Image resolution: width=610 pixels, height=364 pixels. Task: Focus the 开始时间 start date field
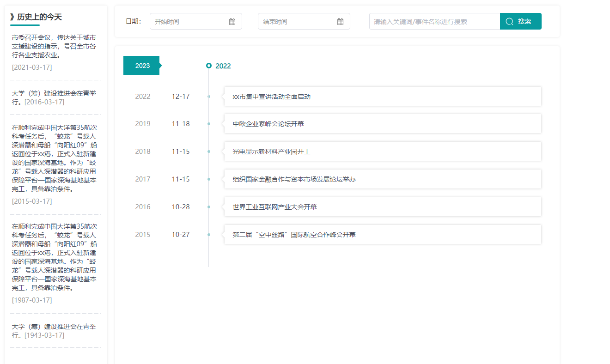coord(196,21)
